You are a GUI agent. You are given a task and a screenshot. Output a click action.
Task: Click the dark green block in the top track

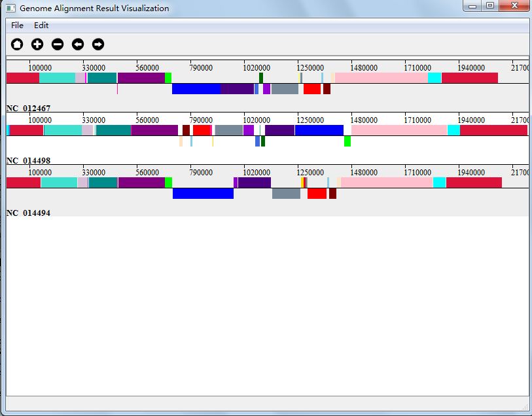tap(261, 78)
